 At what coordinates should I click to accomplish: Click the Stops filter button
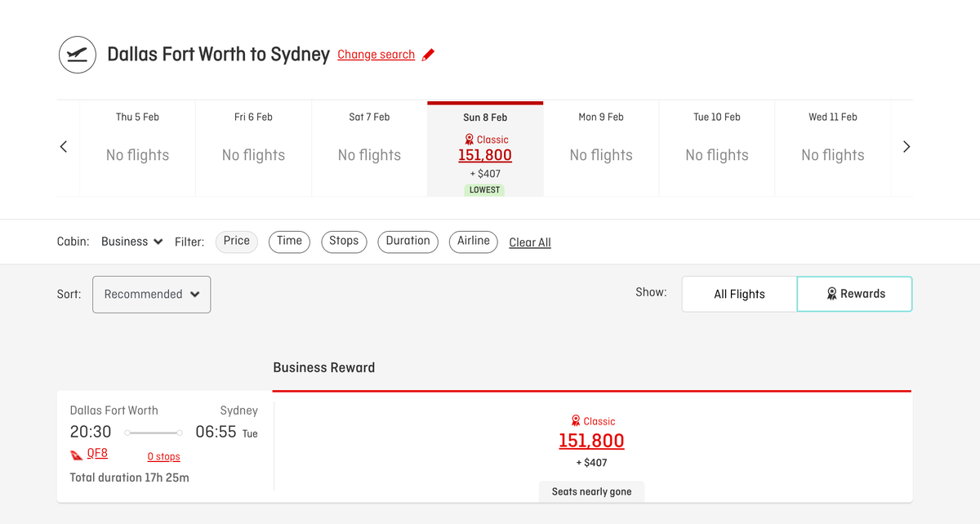(344, 241)
